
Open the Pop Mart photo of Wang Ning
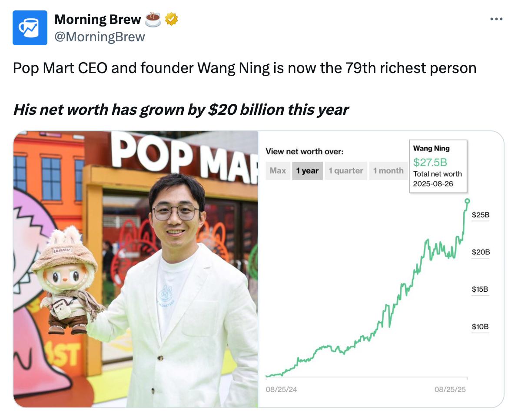point(136,269)
